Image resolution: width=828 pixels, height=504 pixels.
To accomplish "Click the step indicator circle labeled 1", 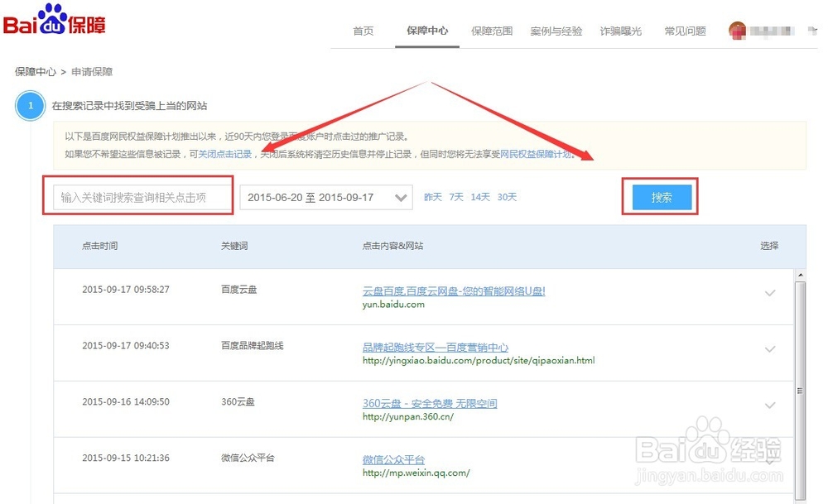I will tap(30, 106).
